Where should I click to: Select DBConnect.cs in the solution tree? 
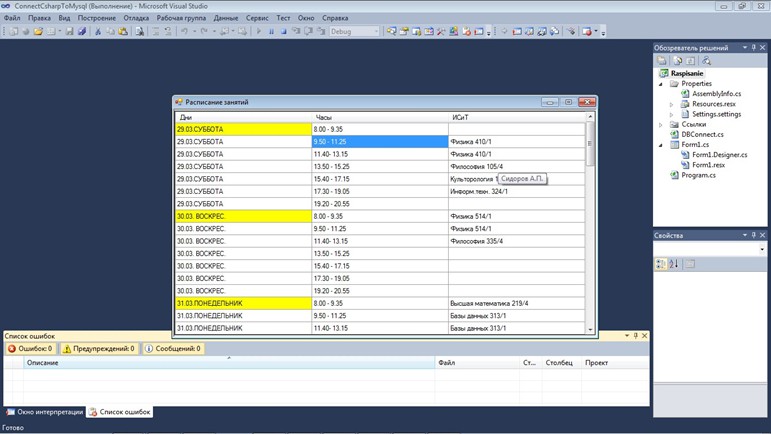point(702,134)
